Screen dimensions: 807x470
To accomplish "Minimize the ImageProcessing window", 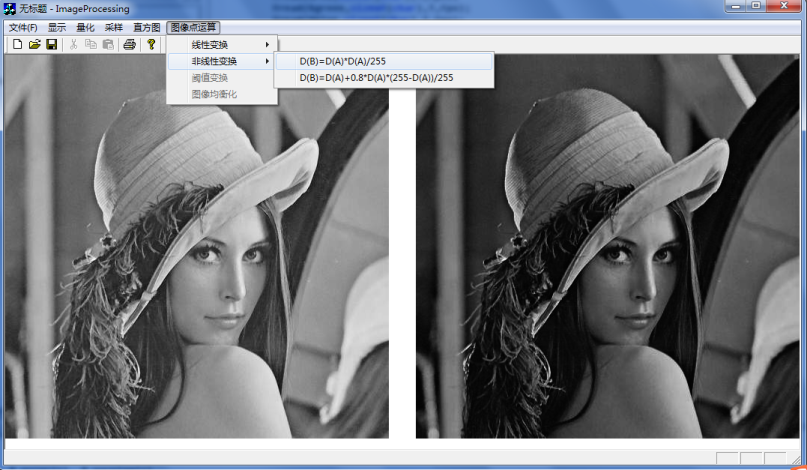I will (736, 6).
